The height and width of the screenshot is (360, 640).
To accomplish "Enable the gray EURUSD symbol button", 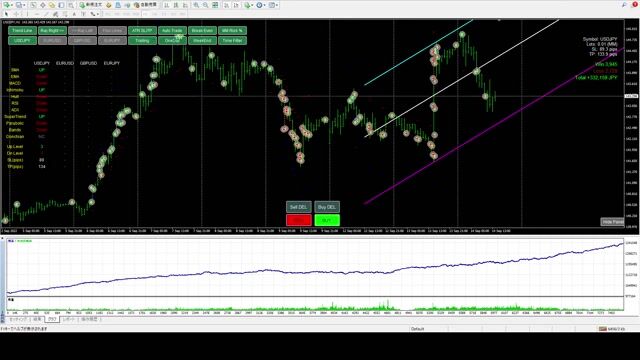I will coord(52,40).
